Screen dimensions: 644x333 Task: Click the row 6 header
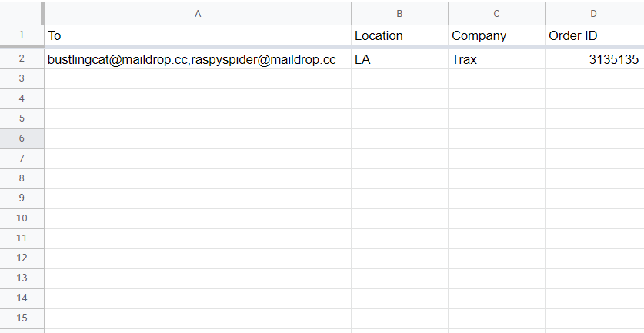pos(21,138)
